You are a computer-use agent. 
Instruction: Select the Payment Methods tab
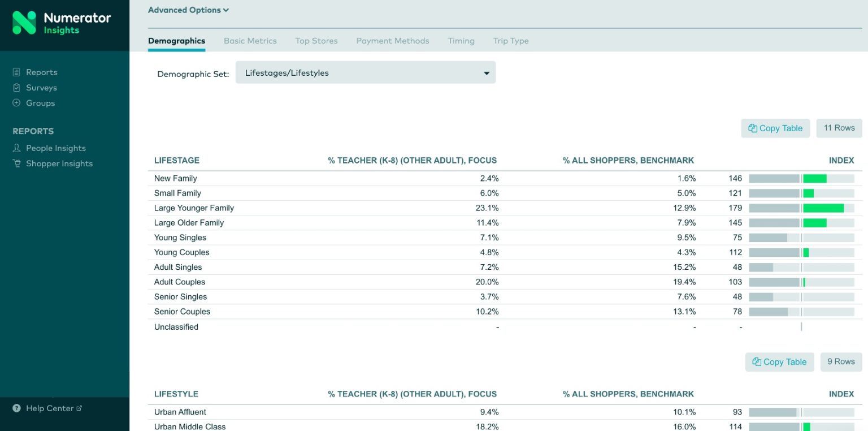(392, 41)
